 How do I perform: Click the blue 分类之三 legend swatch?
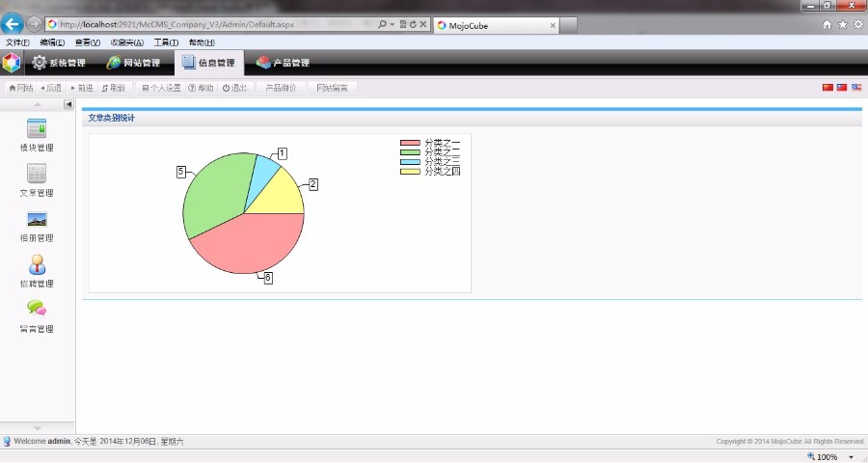[410, 162]
